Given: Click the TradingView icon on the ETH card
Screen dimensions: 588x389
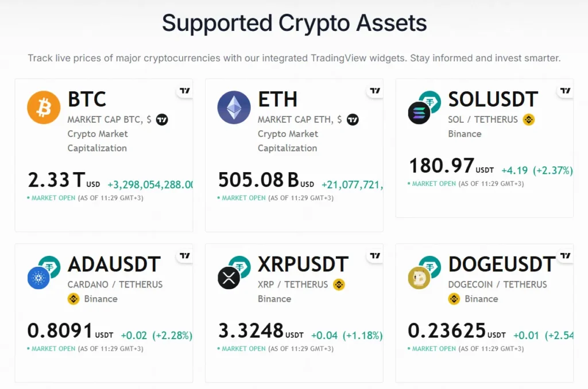Looking at the screenshot, I should [374, 90].
